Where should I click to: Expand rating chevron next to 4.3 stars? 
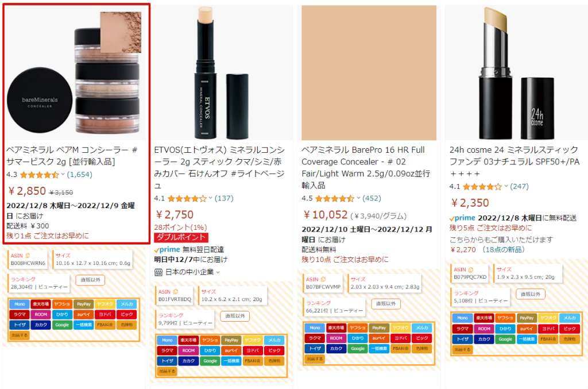(63, 175)
